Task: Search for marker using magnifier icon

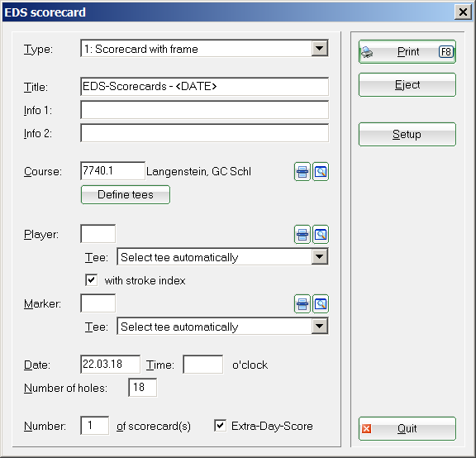Action: 321,303
